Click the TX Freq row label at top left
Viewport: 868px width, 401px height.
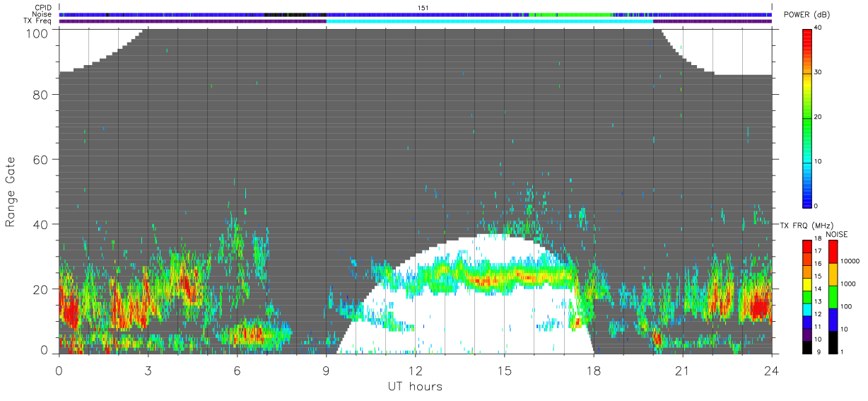(38, 21)
